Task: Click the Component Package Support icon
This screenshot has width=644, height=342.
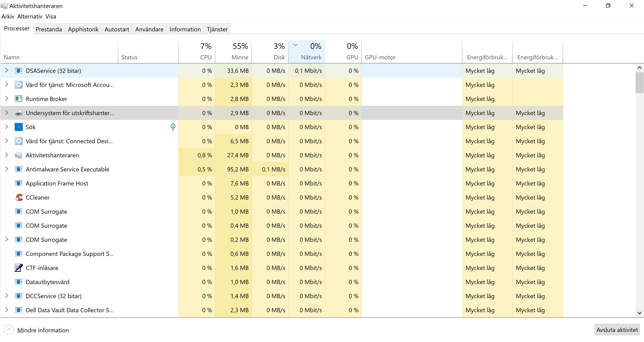Action: (x=19, y=254)
